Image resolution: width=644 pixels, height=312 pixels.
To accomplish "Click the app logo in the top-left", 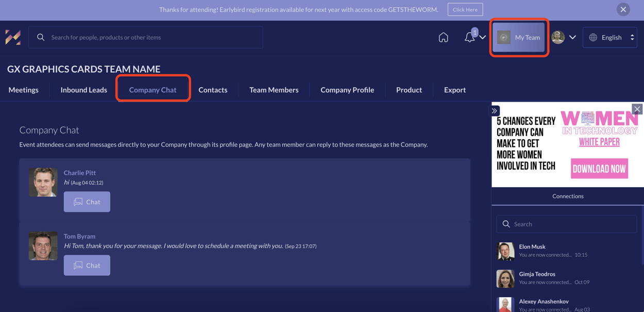I will click(13, 37).
